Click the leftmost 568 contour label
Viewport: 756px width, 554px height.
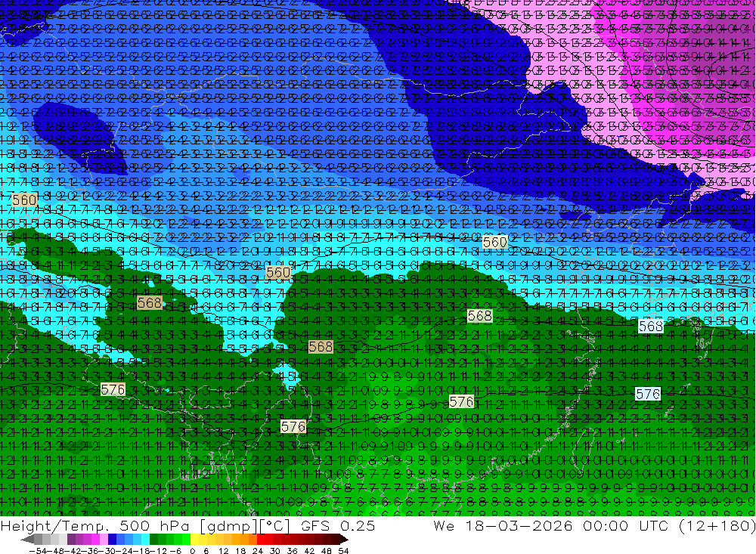coord(150,303)
